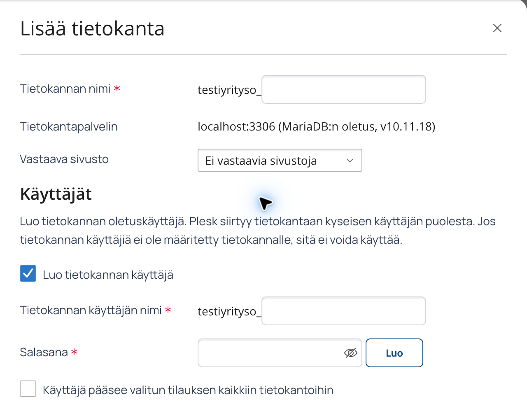527x420 pixels.
Task: Click the testiyrityso_ prefix beside käyttäjän nimi
Action: pos(229,311)
